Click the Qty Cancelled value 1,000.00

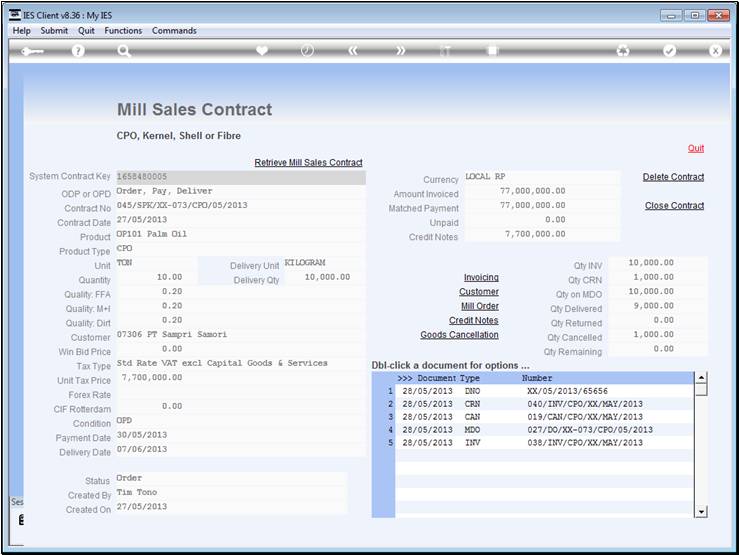657,335
